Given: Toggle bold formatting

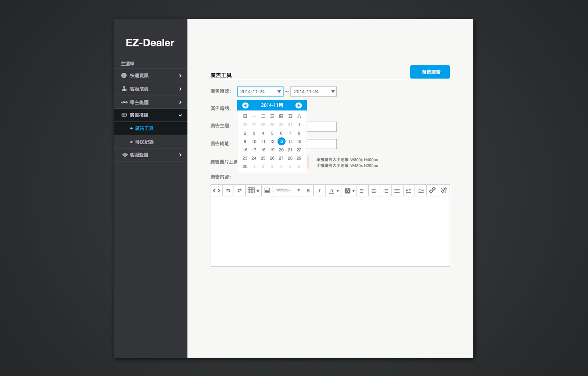Looking at the screenshot, I should pyautogui.click(x=308, y=191).
